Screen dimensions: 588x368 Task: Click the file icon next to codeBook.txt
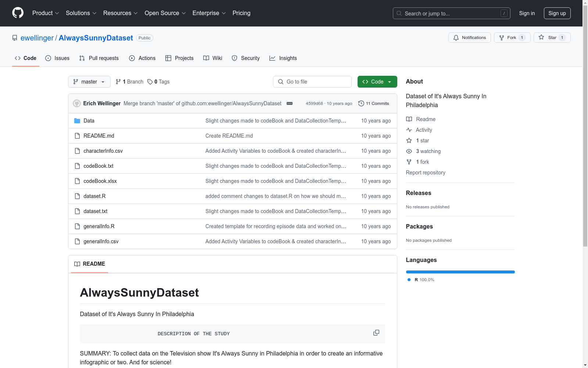point(77,166)
